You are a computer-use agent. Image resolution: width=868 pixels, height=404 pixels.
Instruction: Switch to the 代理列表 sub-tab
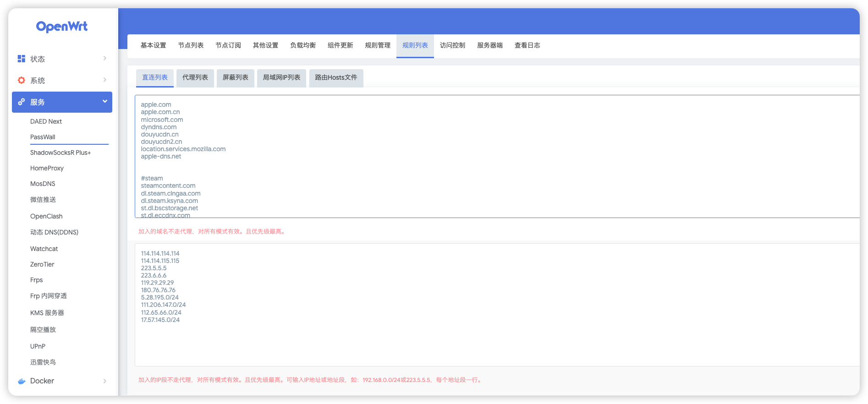(195, 78)
